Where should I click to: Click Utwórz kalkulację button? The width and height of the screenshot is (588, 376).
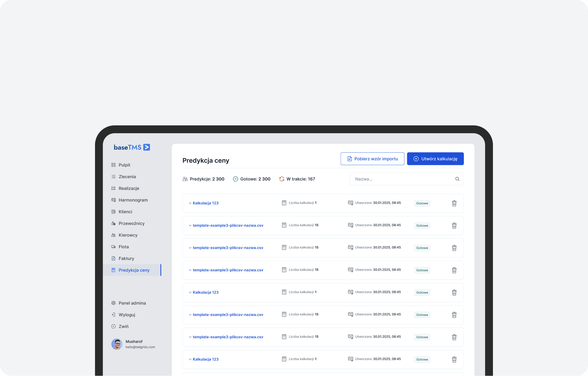point(435,159)
